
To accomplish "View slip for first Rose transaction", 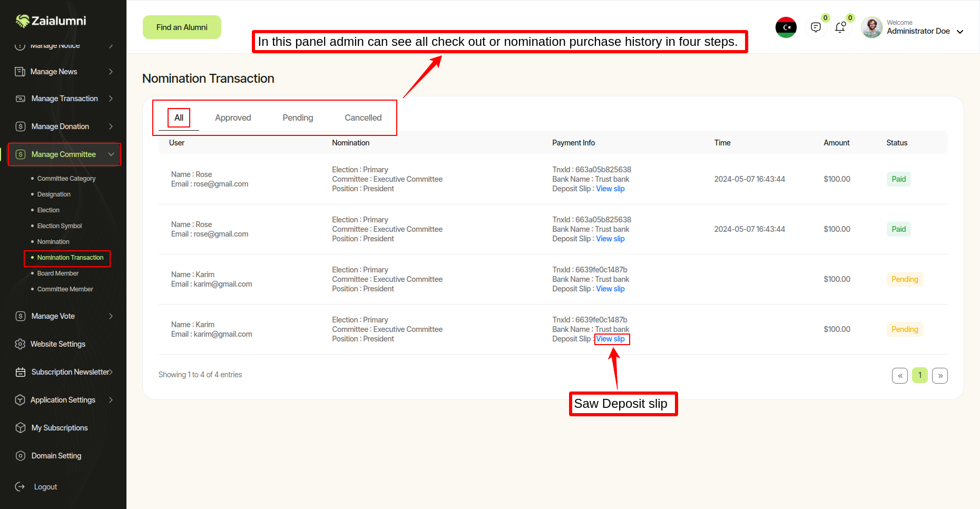I will tap(610, 189).
